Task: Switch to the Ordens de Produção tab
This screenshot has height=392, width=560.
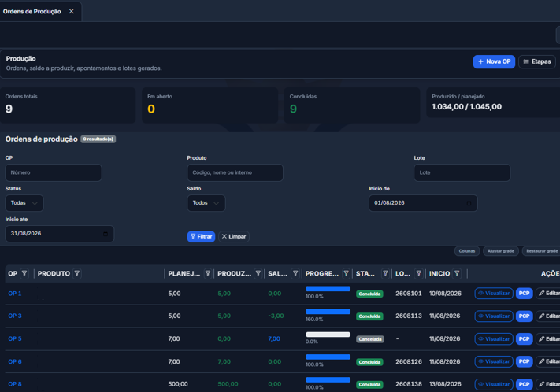Action: point(32,12)
